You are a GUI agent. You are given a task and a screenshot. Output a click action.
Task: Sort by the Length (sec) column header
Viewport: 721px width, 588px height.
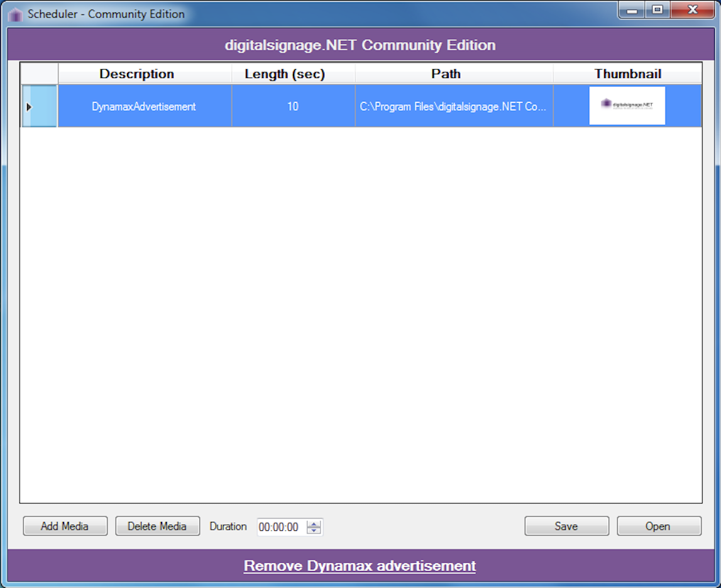[294, 74]
